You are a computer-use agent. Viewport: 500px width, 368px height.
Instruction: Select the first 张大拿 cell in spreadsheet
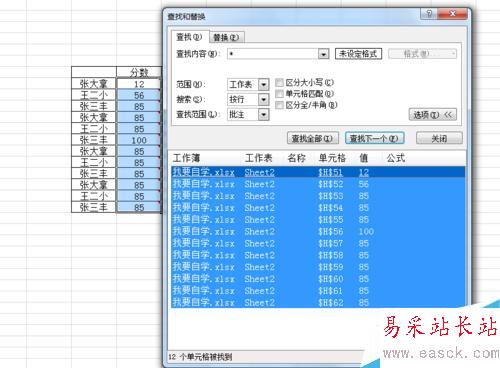tap(94, 84)
